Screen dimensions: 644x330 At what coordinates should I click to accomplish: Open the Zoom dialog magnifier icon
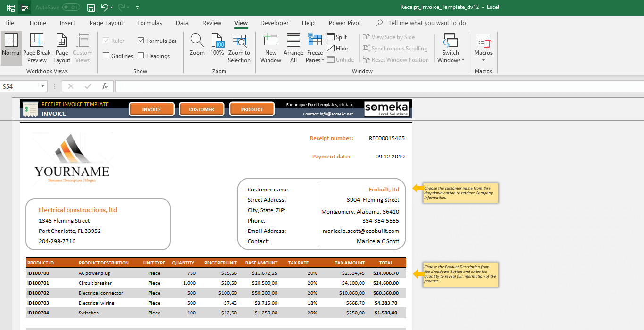197,41
